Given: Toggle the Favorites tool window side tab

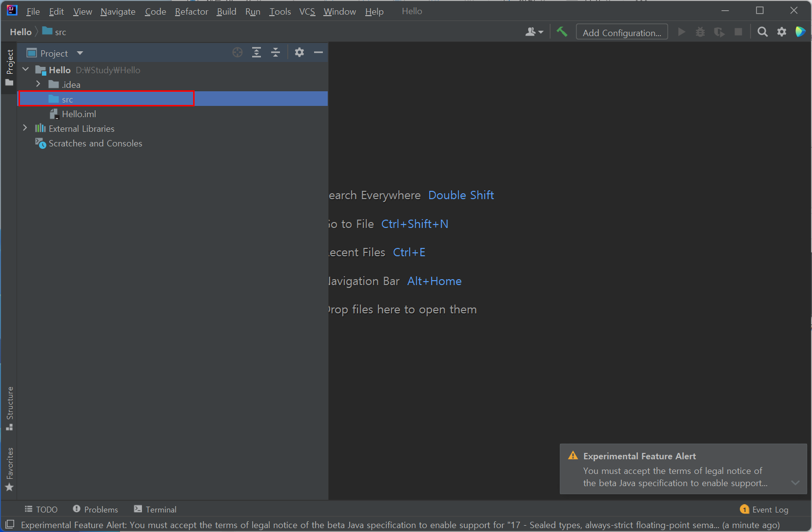Looking at the screenshot, I should [9, 469].
